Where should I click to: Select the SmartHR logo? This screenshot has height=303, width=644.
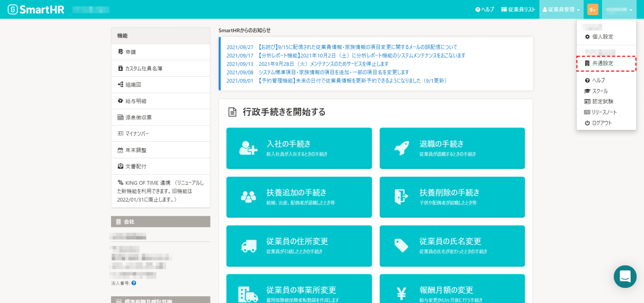point(36,9)
